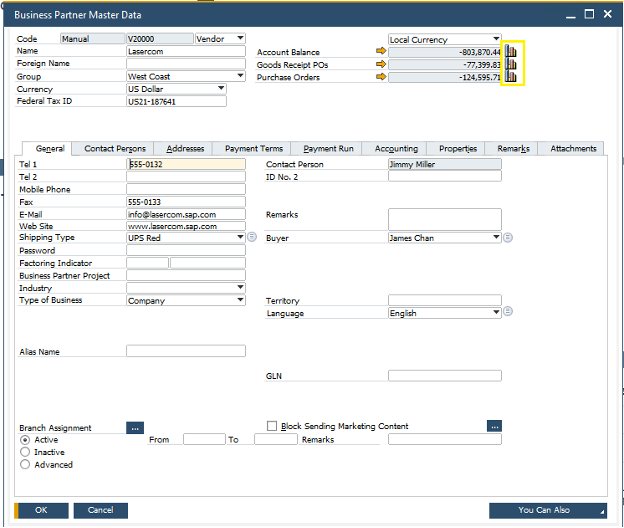Open the Local Currency dropdown
The height and width of the screenshot is (528, 624).
(x=496, y=40)
